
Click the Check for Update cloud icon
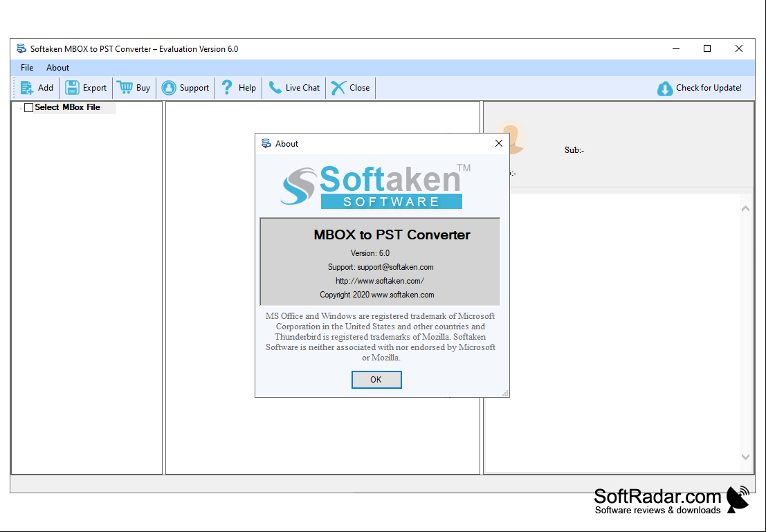(665, 89)
